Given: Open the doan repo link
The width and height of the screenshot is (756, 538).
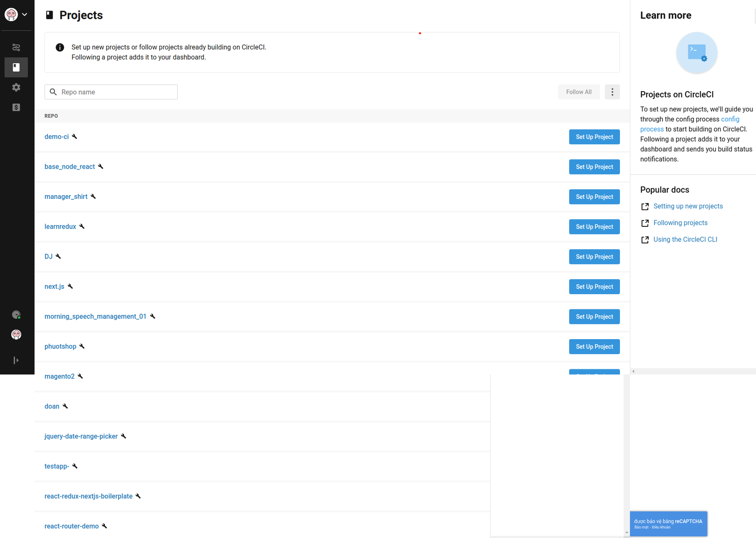Looking at the screenshot, I should point(52,406).
